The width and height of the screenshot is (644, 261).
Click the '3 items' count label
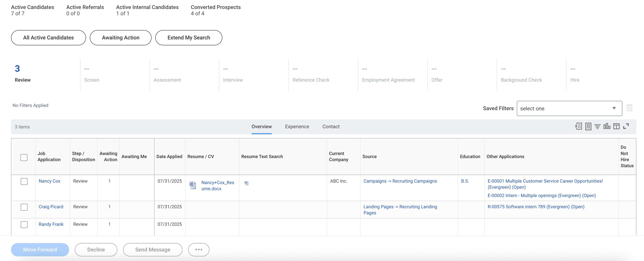(x=22, y=127)
